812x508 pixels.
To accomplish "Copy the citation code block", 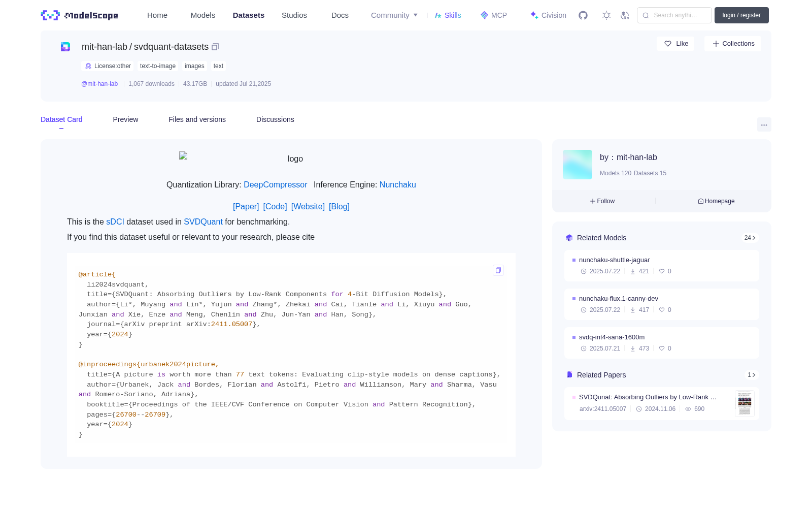I will pyautogui.click(x=498, y=270).
